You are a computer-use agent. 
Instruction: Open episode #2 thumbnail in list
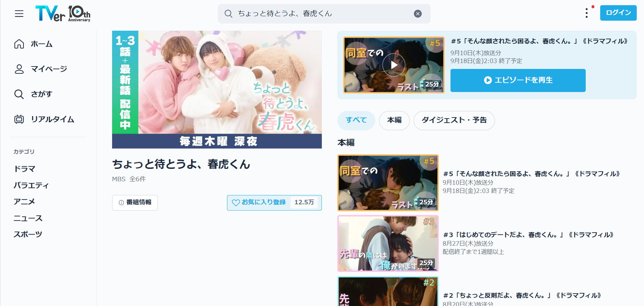(388, 291)
